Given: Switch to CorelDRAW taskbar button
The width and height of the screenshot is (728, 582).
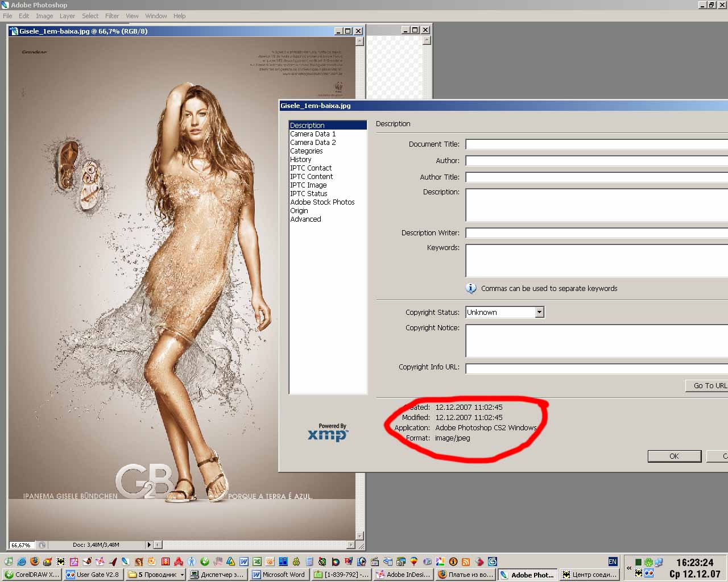Looking at the screenshot, I should [32, 575].
